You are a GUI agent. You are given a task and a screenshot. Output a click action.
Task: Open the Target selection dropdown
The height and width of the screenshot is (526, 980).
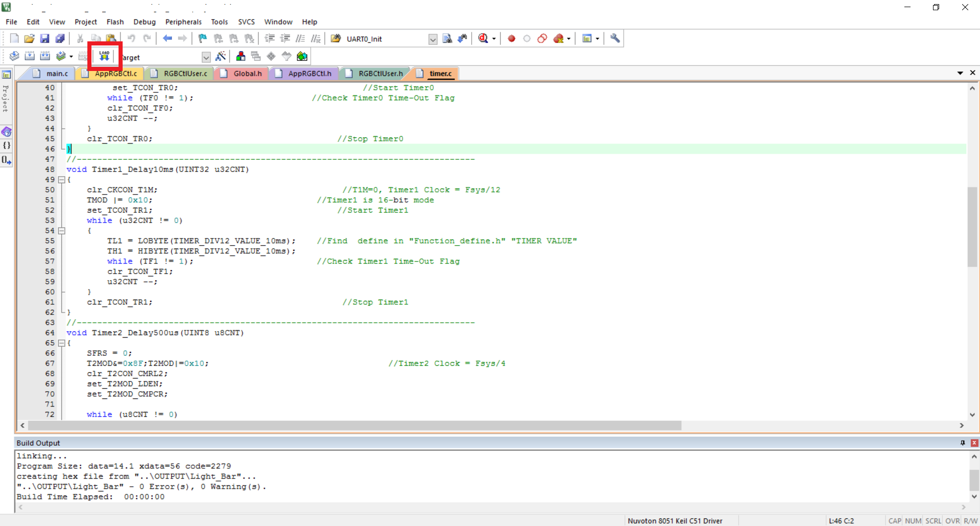(x=206, y=57)
